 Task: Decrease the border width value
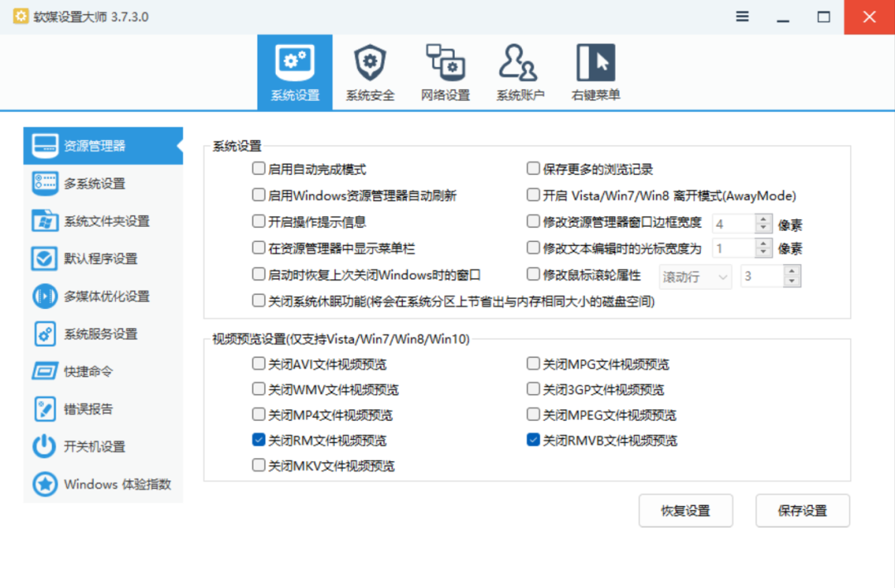pos(763,228)
